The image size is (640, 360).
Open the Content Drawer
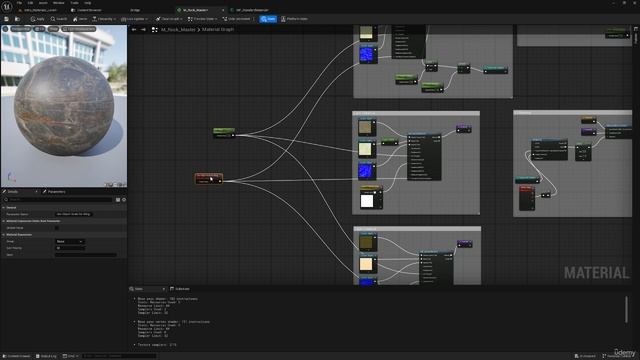16,356
